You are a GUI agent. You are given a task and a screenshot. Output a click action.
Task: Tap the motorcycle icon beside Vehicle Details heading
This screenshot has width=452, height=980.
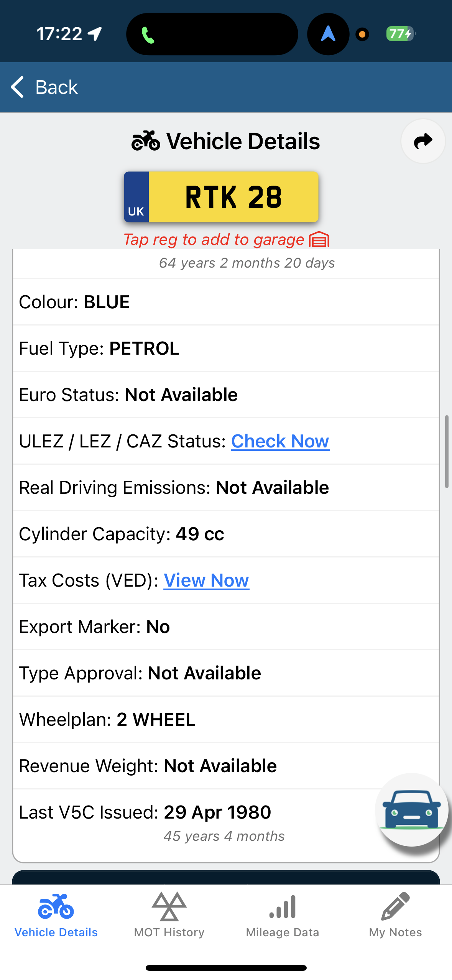pos(146,141)
